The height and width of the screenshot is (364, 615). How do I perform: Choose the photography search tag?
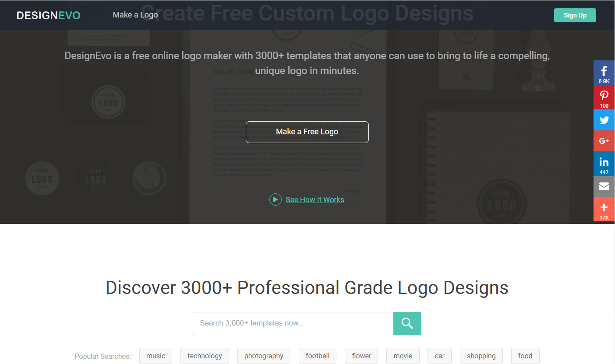tap(264, 356)
